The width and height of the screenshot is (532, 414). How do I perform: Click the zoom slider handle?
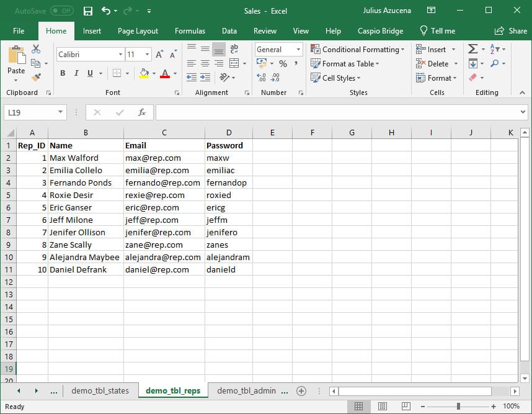coord(458,407)
